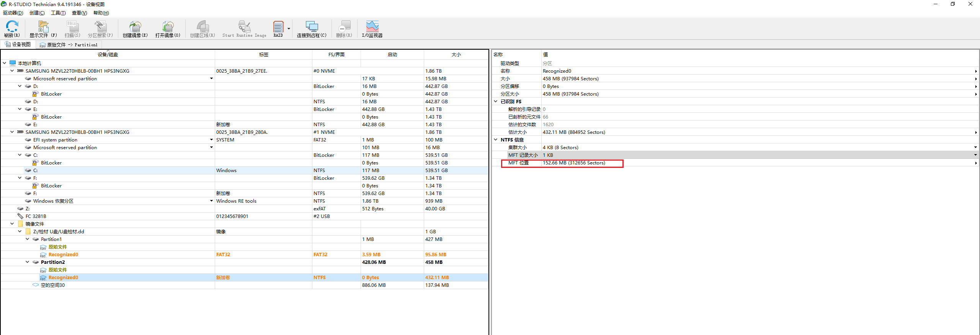980x335 pixels.
Task: Click Start Runtime Image icon
Action: (244, 29)
